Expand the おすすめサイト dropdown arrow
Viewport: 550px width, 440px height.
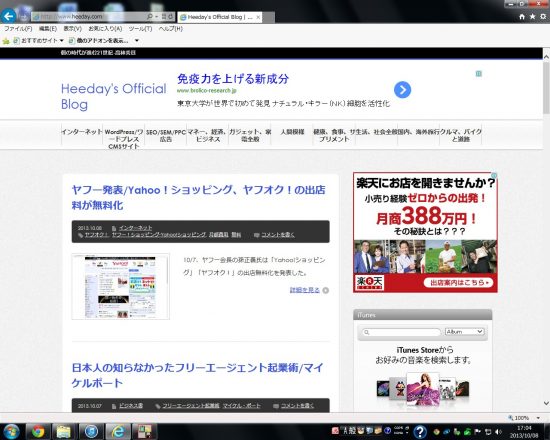[61, 41]
